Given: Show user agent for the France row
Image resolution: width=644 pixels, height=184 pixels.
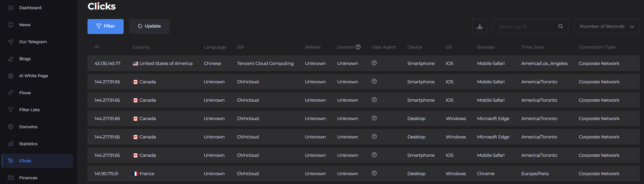Looking at the screenshot, I should [x=374, y=173].
